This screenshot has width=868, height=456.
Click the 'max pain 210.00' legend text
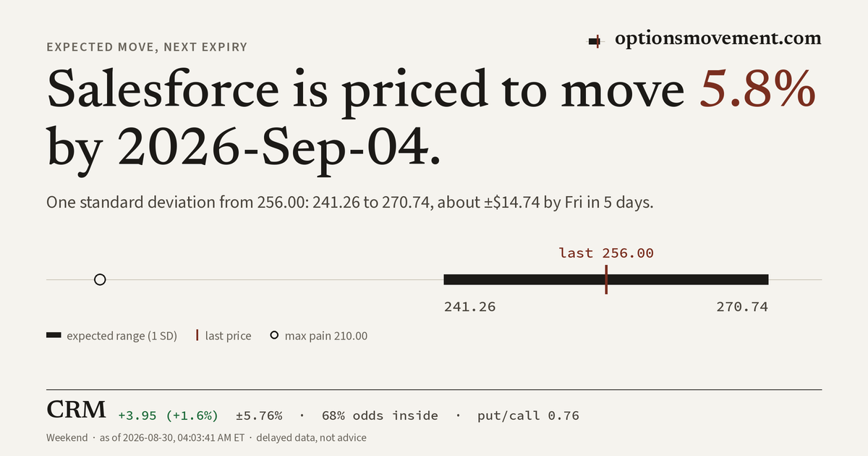pos(326,336)
